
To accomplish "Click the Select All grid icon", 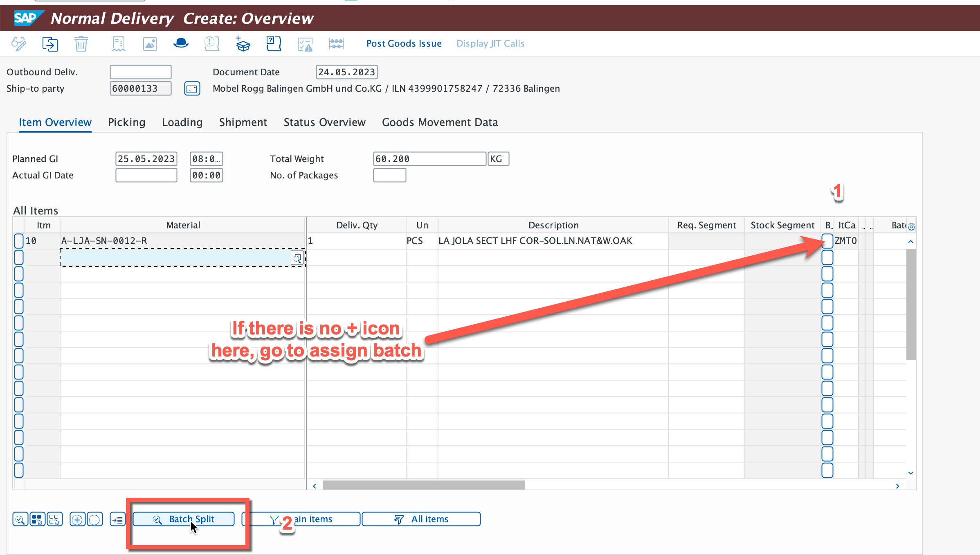I will [37, 519].
